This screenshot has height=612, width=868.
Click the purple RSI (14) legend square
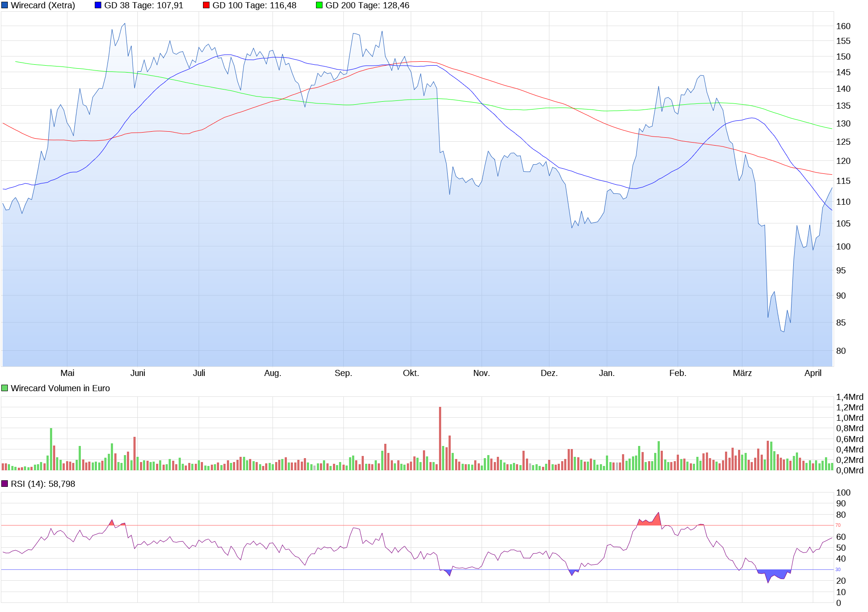coord(5,484)
